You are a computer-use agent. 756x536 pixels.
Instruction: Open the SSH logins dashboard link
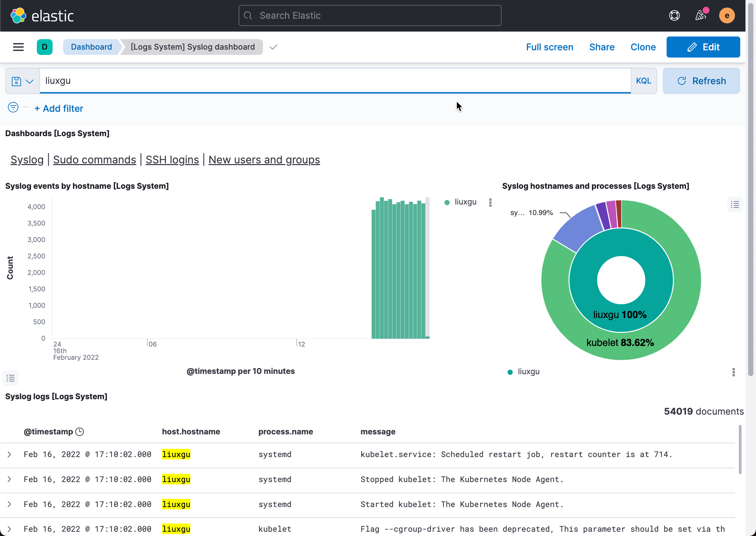coord(172,159)
